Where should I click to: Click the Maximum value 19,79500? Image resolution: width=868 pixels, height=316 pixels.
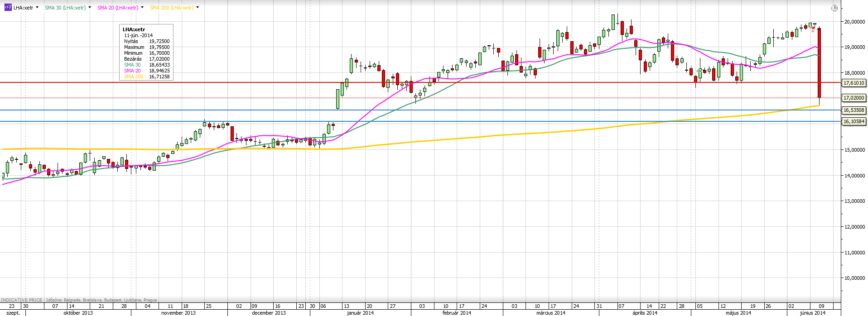coord(159,47)
